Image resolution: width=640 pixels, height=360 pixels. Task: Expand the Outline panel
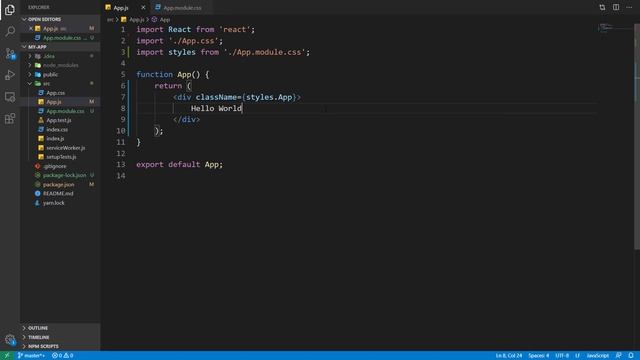(x=60, y=328)
